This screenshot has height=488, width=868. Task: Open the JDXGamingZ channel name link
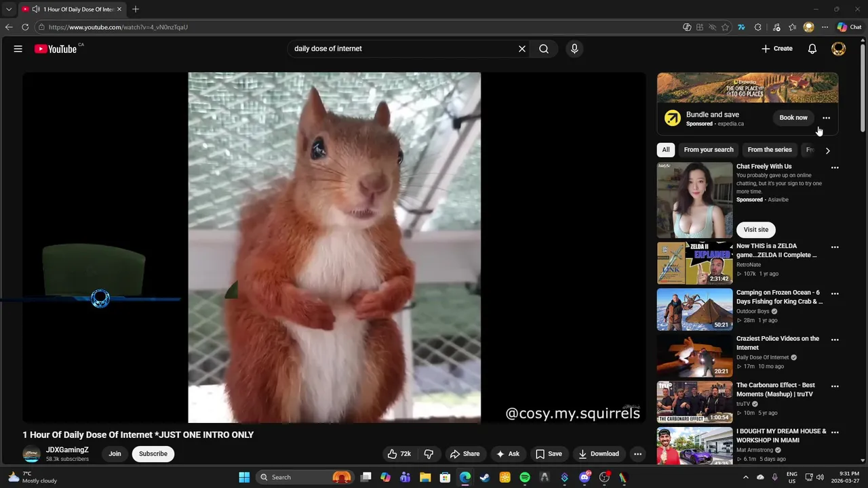(x=67, y=450)
